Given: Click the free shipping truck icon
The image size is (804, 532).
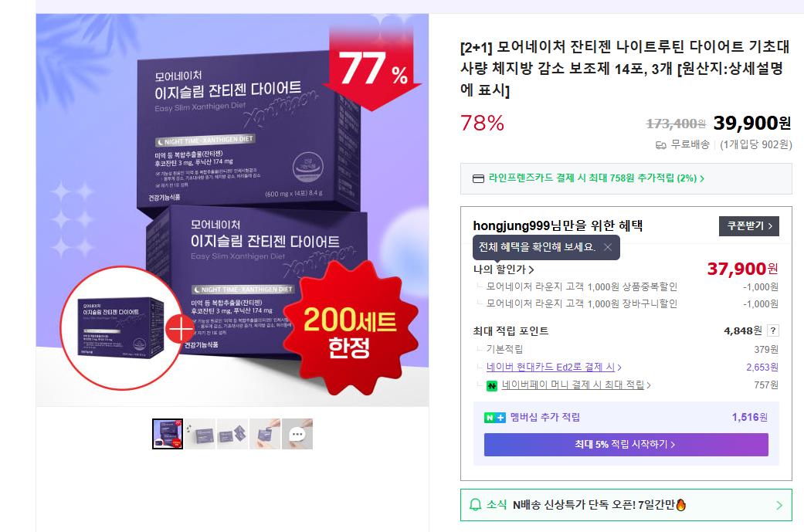Looking at the screenshot, I should (x=661, y=145).
